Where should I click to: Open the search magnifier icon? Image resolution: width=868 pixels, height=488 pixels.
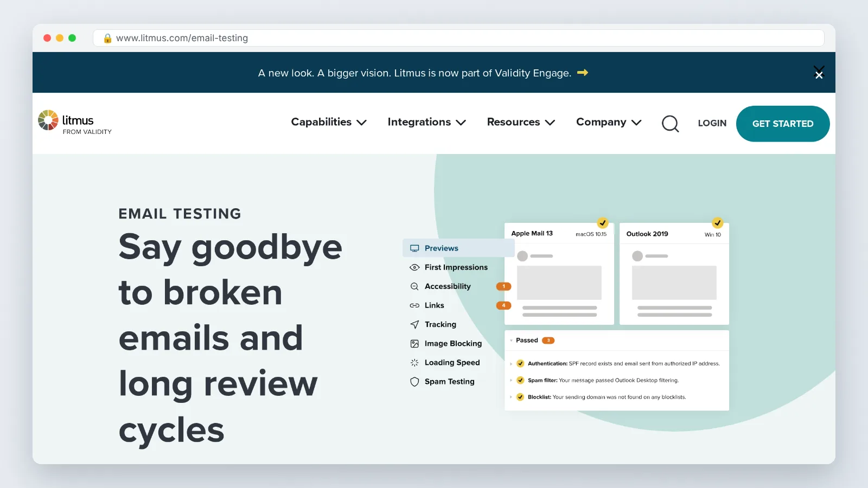click(670, 124)
